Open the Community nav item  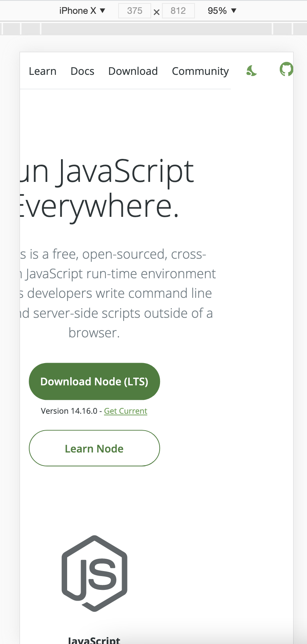click(200, 71)
